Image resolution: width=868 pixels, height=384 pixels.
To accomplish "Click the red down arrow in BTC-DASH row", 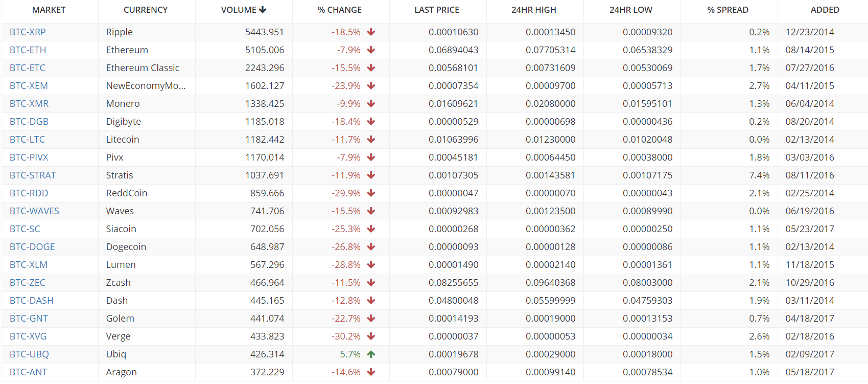I will click(x=371, y=301).
